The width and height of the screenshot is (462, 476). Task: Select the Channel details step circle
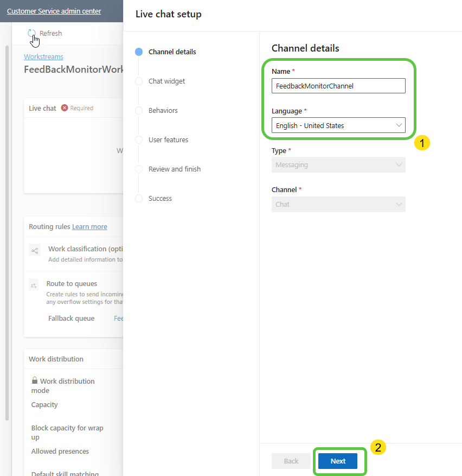click(139, 52)
